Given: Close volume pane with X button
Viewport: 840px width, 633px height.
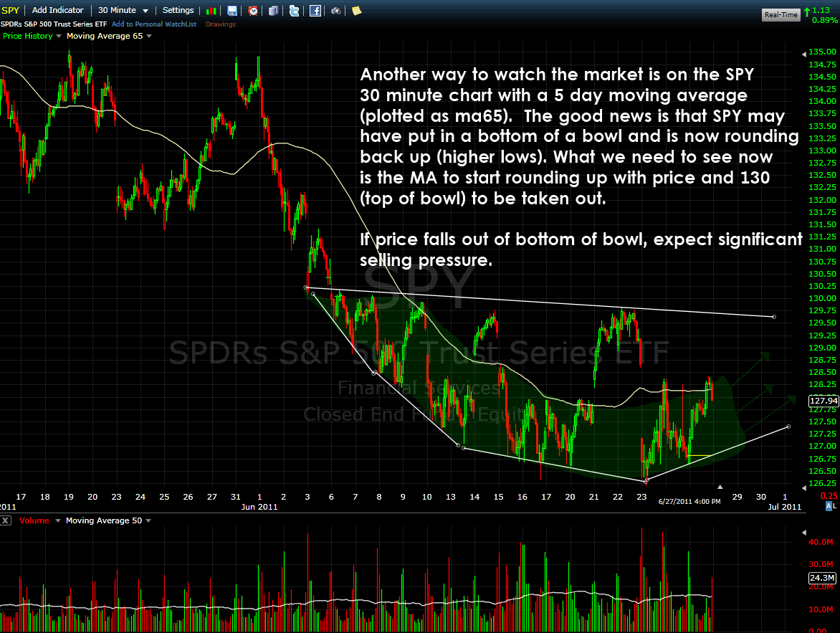Looking at the screenshot, I should tap(5, 520).
